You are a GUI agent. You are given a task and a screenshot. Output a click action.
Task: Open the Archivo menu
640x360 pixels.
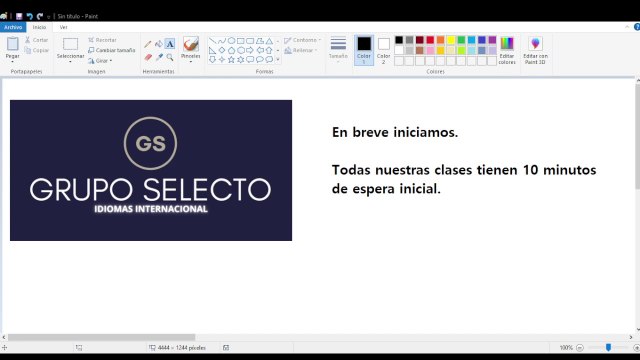pos(13,27)
